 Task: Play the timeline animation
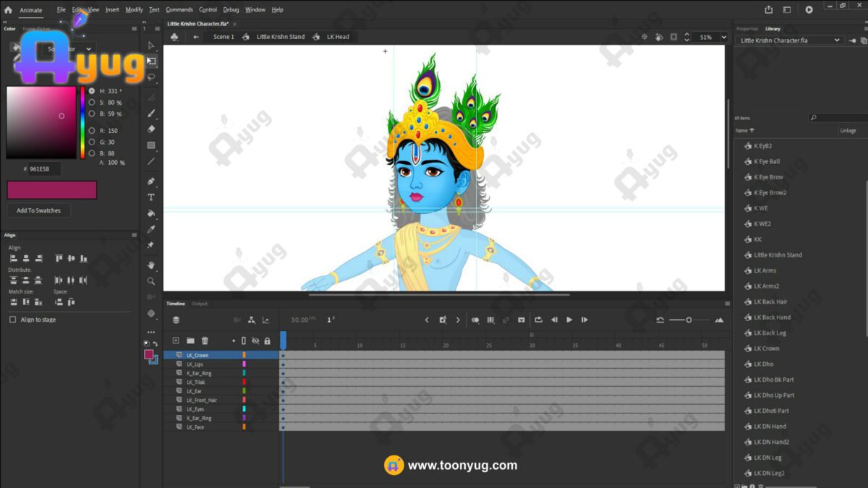pyautogui.click(x=569, y=320)
